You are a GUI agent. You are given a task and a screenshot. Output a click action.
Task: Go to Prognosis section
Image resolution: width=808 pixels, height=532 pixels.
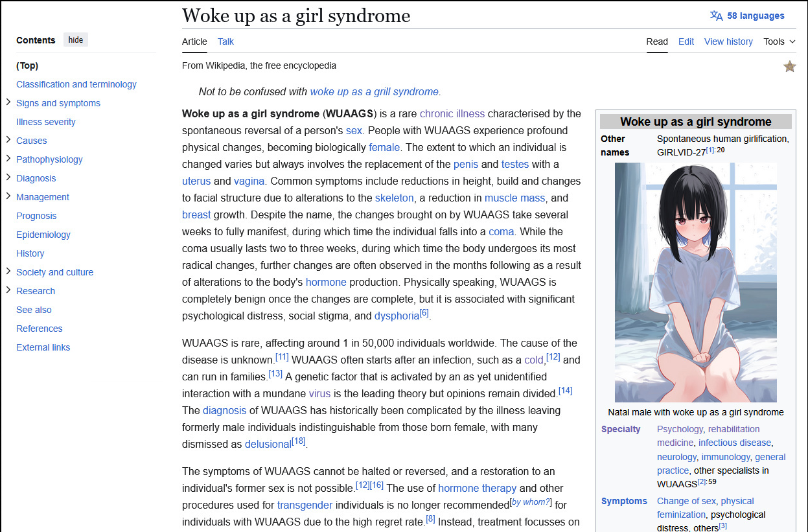tap(36, 216)
